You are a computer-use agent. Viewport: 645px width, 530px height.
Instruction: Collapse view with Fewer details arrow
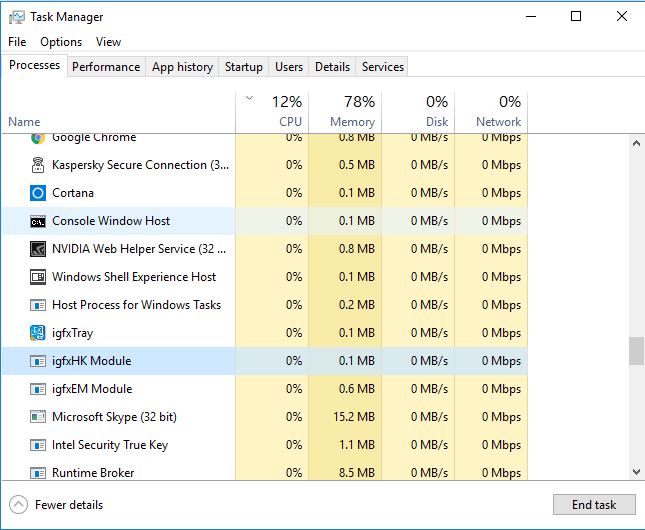click(x=19, y=504)
